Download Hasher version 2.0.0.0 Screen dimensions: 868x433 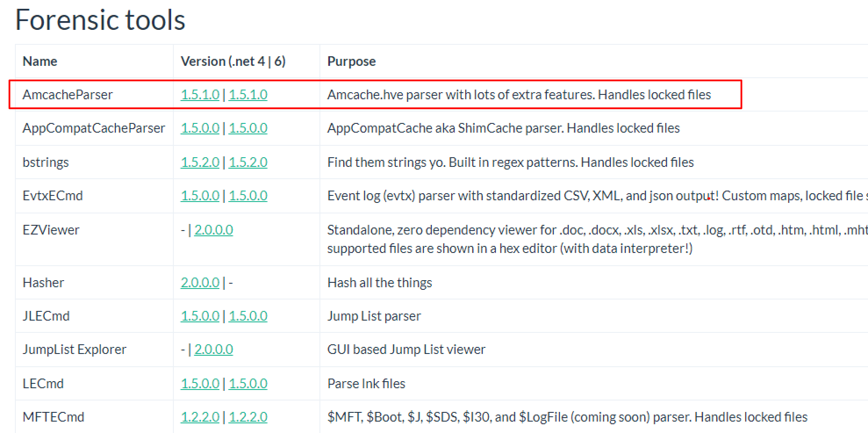[200, 282]
